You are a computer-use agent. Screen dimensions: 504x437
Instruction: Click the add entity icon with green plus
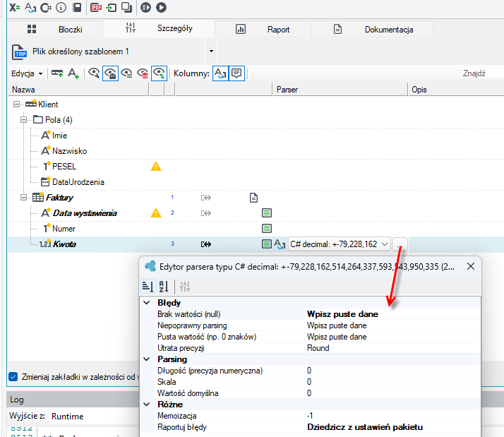pyautogui.click(x=57, y=73)
